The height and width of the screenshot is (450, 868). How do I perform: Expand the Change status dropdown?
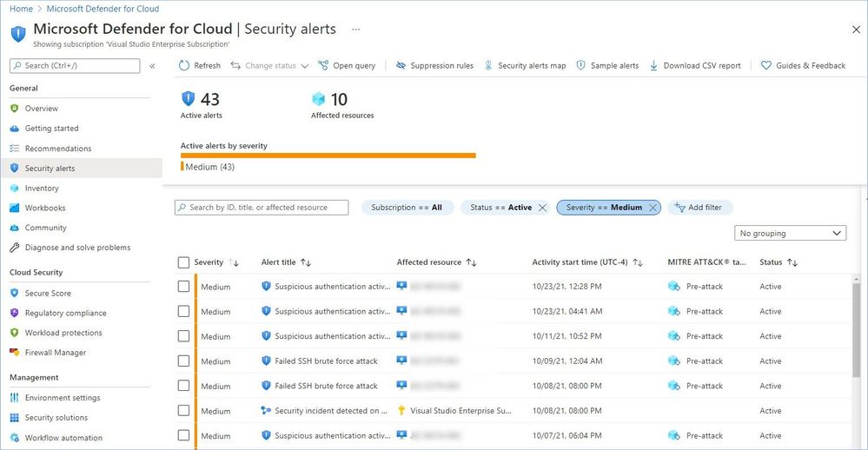click(x=305, y=66)
